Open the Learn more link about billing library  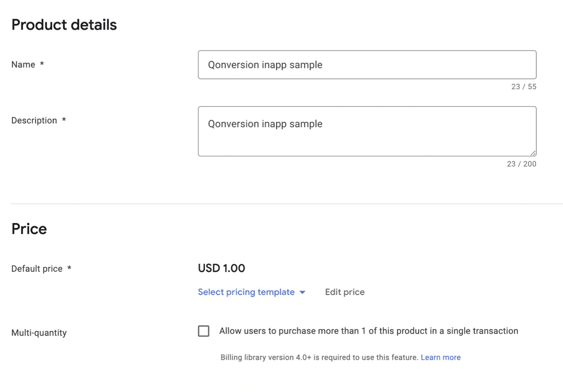[x=441, y=357]
